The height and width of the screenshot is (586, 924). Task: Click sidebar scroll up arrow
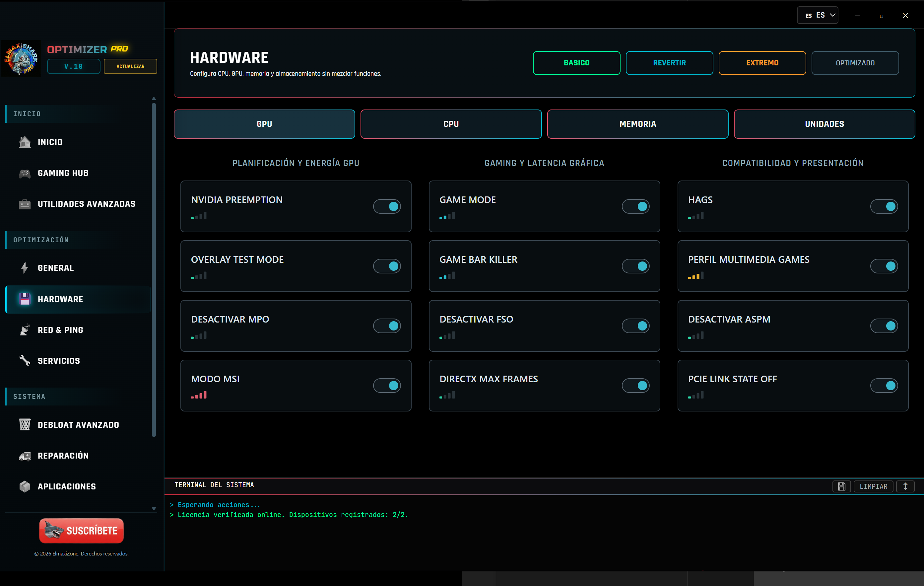coord(154,99)
